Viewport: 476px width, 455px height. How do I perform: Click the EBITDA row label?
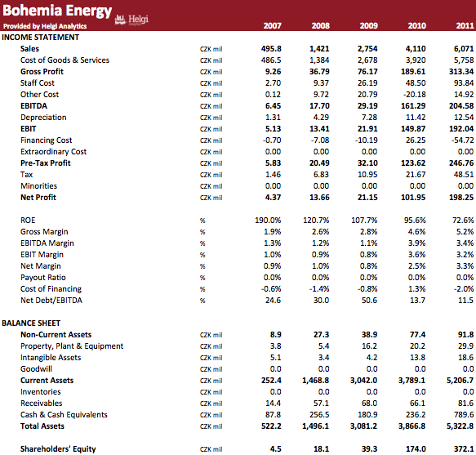pyautogui.click(x=33, y=106)
